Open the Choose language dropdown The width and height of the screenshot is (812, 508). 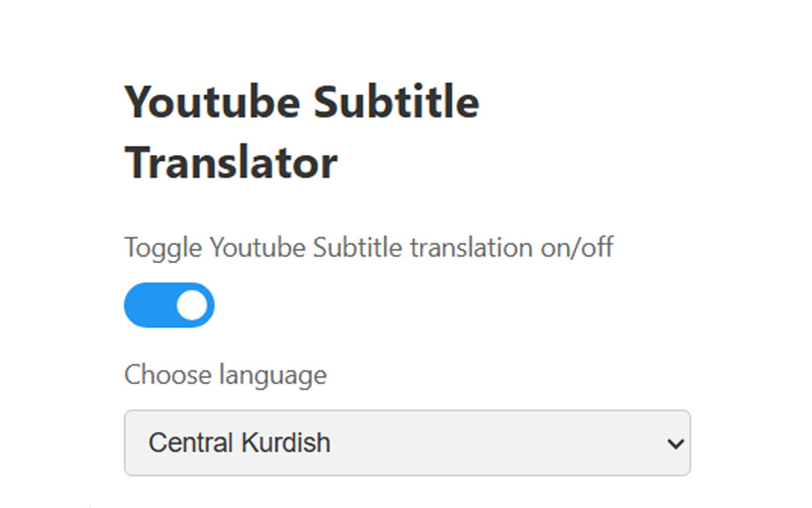point(407,443)
